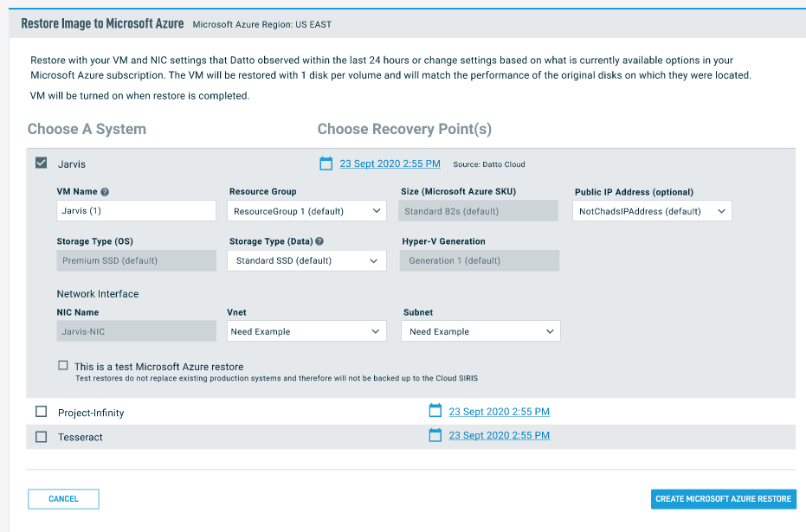The height and width of the screenshot is (532, 806).
Task: Click the Storage Type (Data) help icon
Action: (319, 241)
